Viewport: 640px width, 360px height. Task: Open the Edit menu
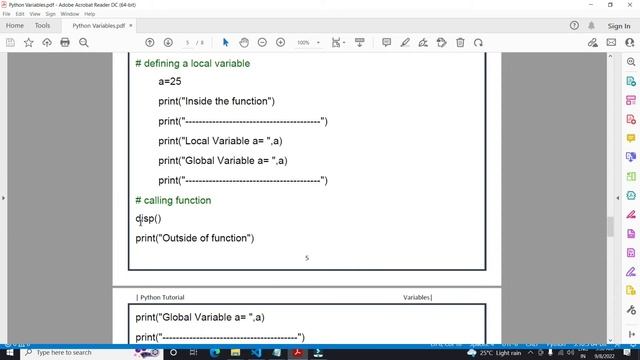pyautogui.click(x=20, y=14)
